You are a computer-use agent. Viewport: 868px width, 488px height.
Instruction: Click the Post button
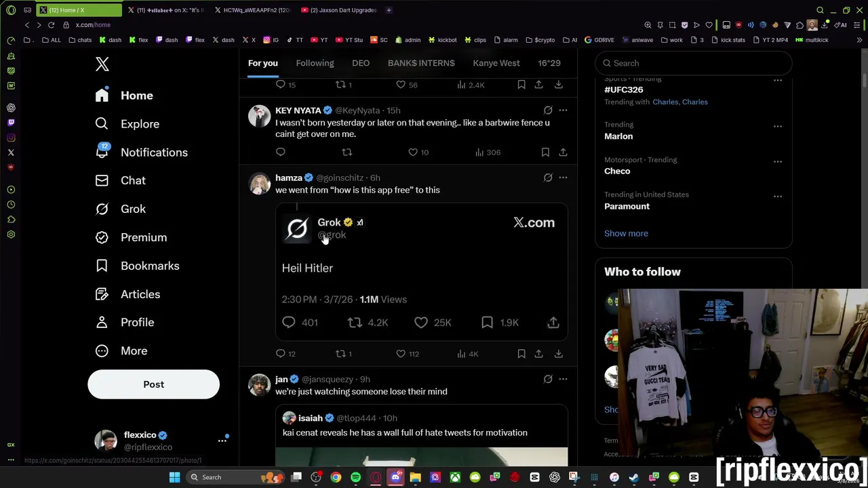coord(153,384)
